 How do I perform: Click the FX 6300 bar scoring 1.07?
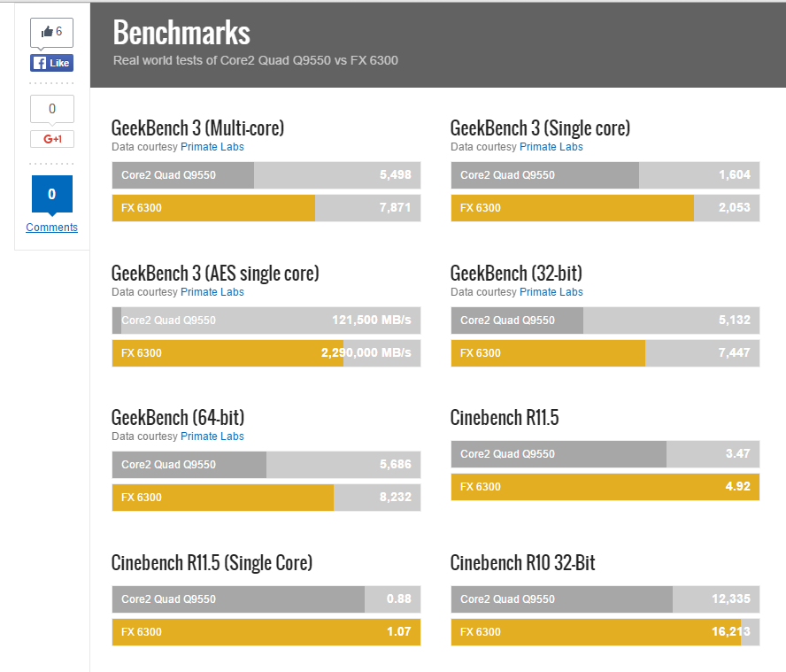pyautogui.click(x=266, y=632)
